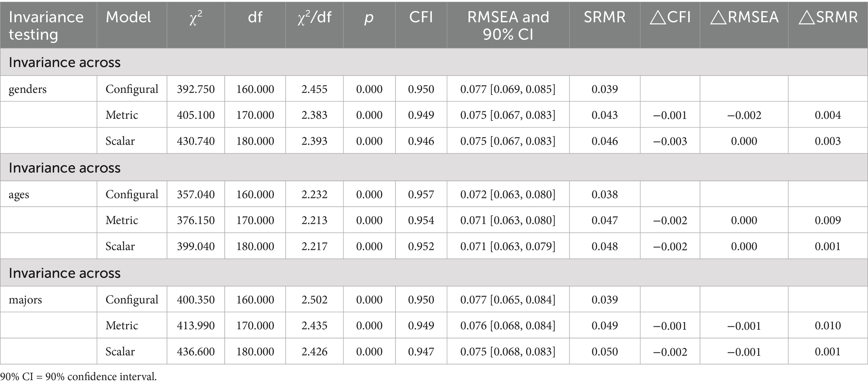The height and width of the screenshot is (386, 868).
Task: Click the chi-square value 392.750
Action: pyautogui.click(x=196, y=89)
